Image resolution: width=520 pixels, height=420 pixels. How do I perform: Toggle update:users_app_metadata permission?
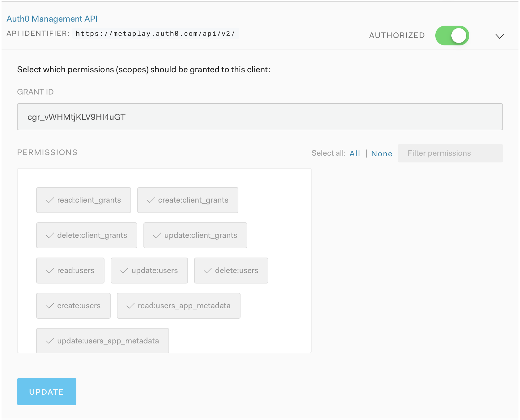(103, 341)
